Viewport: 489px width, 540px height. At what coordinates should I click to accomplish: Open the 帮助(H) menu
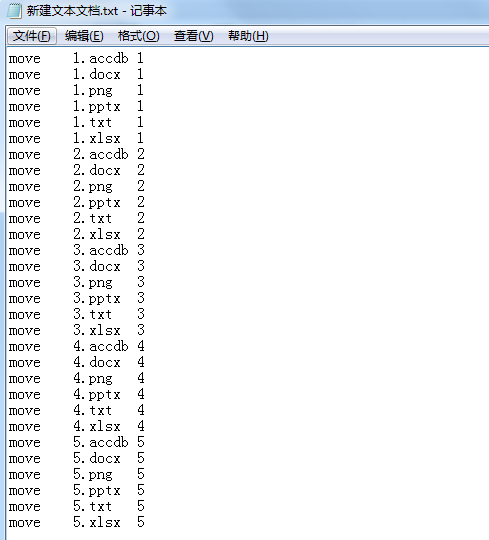pyautogui.click(x=248, y=36)
